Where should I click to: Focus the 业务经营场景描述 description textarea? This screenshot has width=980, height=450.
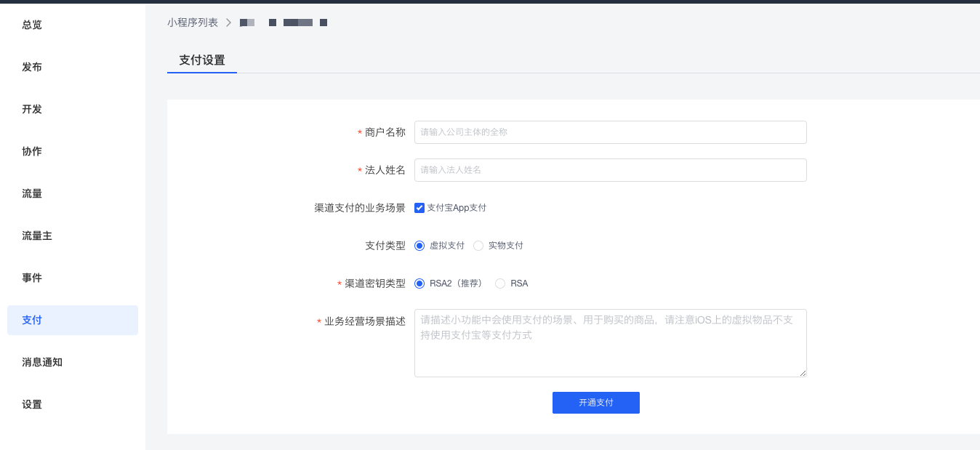tap(610, 342)
